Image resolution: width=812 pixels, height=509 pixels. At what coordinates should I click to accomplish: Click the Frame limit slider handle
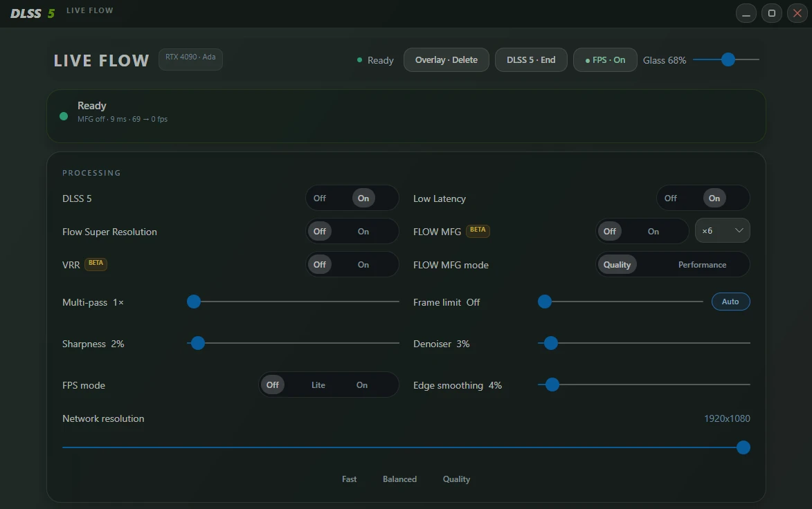click(545, 302)
